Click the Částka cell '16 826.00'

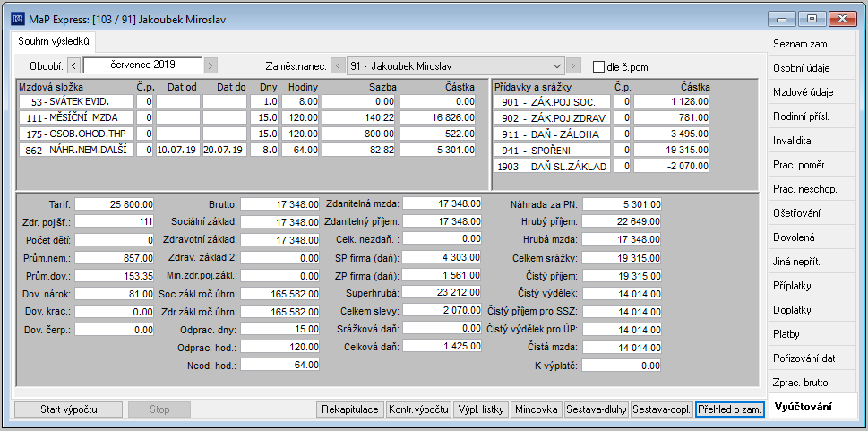point(438,117)
